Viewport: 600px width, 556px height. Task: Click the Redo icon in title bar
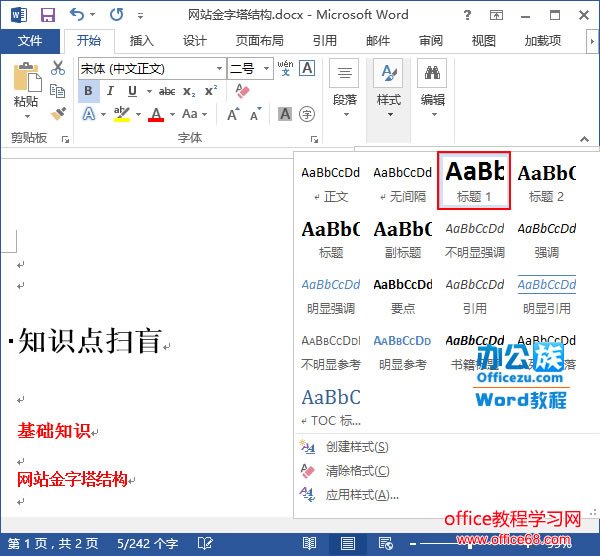coord(116,15)
